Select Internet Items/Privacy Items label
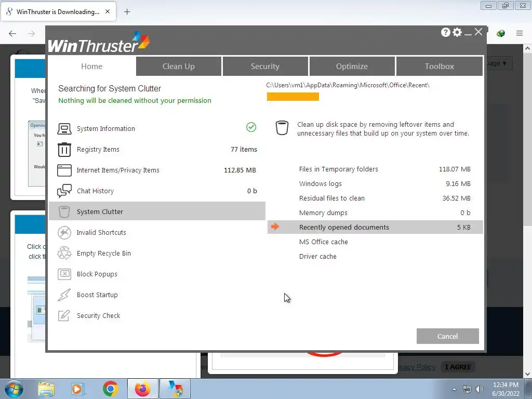 [118, 170]
